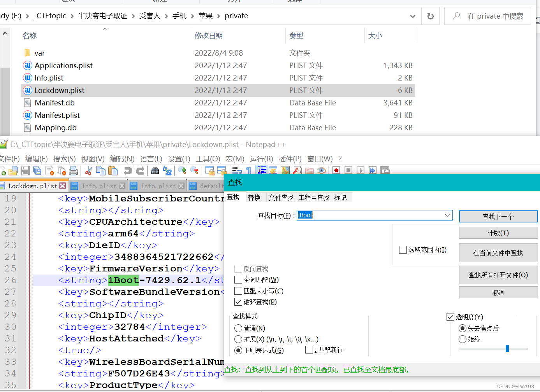Expand the chevron after _CTFtopic in breadcrumb
The height and width of the screenshot is (392, 540).
coord(72,16)
